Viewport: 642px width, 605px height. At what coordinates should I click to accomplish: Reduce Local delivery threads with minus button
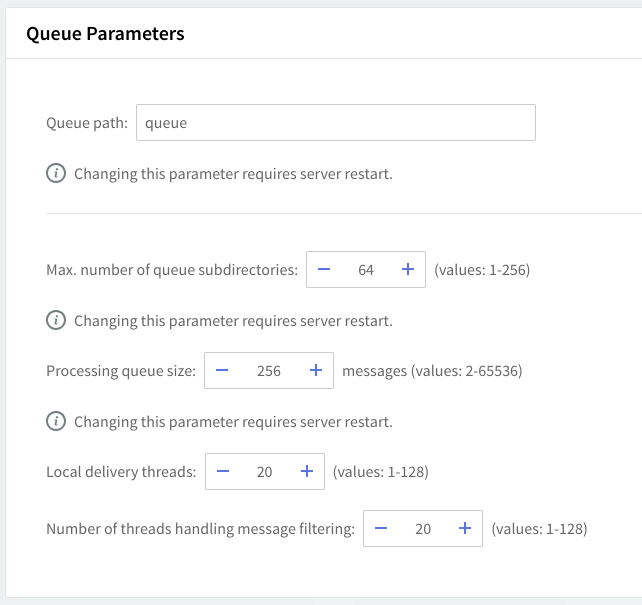coord(223,471)
